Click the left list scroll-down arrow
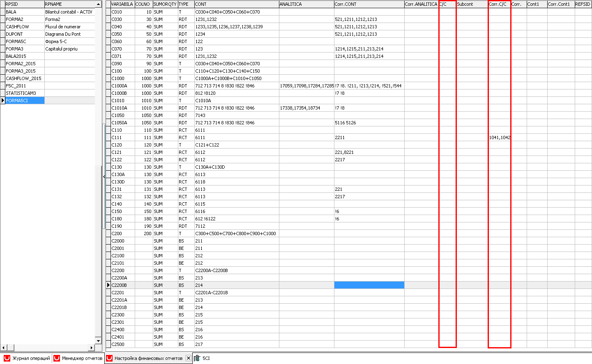Image resolution: width=592 pixels, height=364 pixels. point(98,341)
